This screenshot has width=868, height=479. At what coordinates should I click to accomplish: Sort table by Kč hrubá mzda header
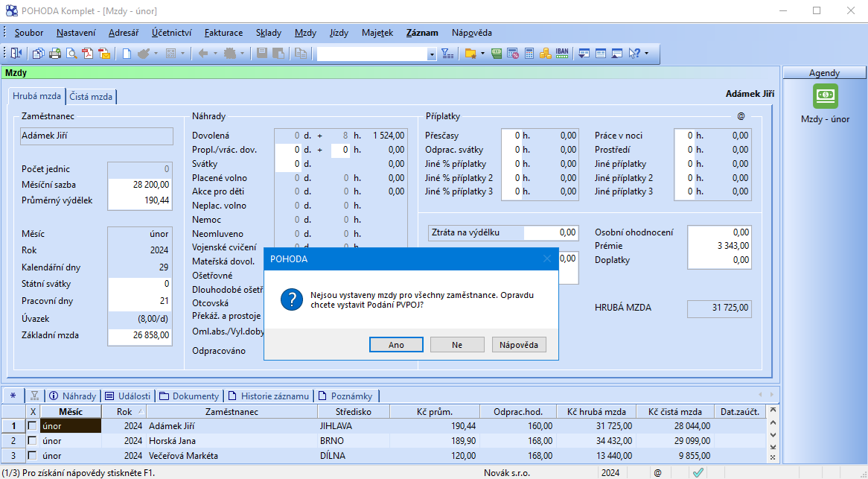[x=597, y=411]
